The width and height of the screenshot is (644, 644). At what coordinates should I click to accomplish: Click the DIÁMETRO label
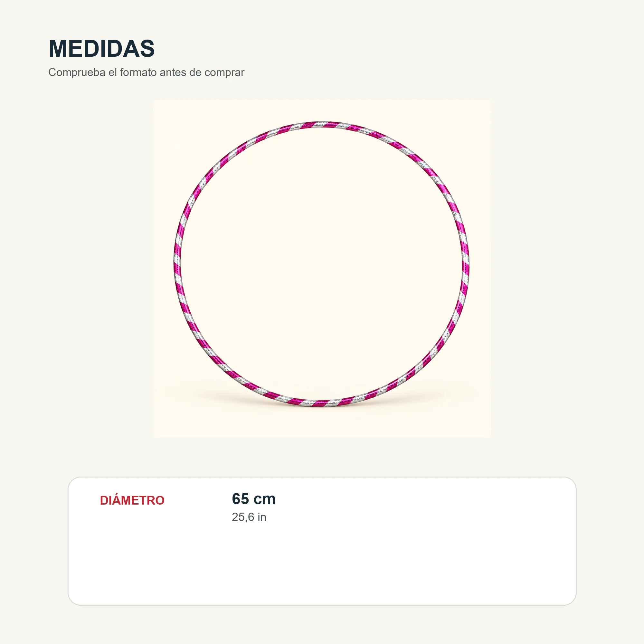(x=132, y=500)
